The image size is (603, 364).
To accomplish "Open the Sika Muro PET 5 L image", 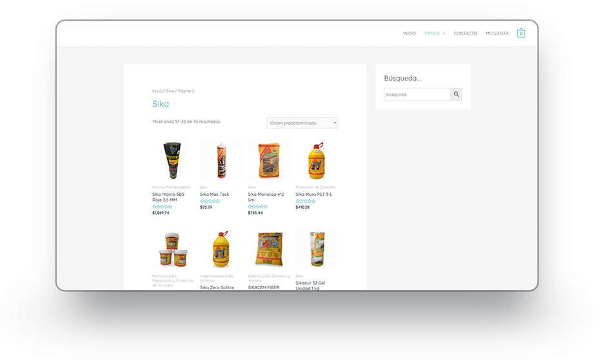I will pyautogui.click(x=317, y=160).
